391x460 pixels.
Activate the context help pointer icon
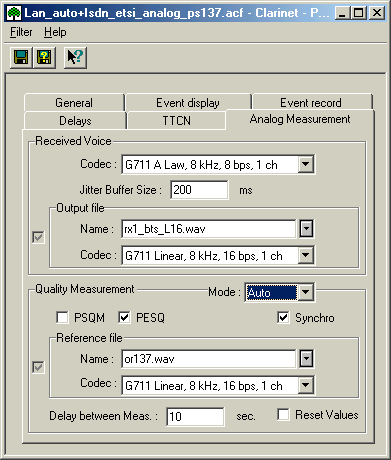pyautogui.click(x=75, y=58)
